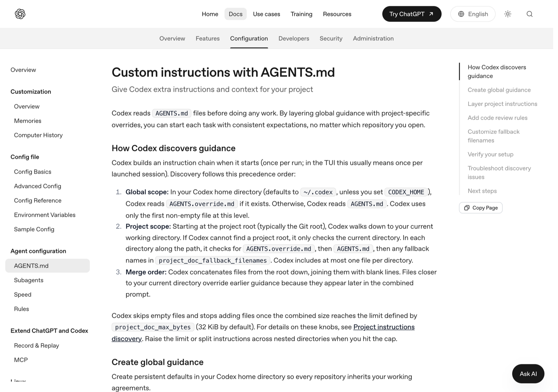The image size is (558, 392).
Task: Click the project_doc_fallback_filenames code text
Action: click(213, 260)
